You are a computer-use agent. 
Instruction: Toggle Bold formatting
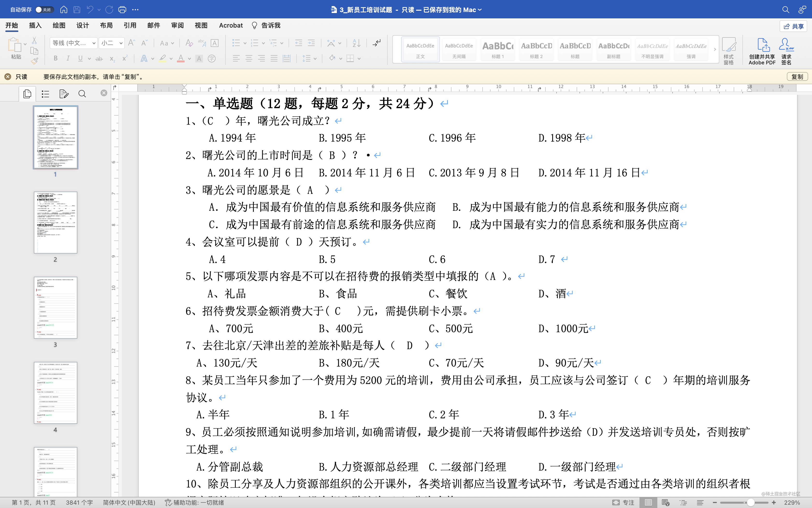click(56, 59)
